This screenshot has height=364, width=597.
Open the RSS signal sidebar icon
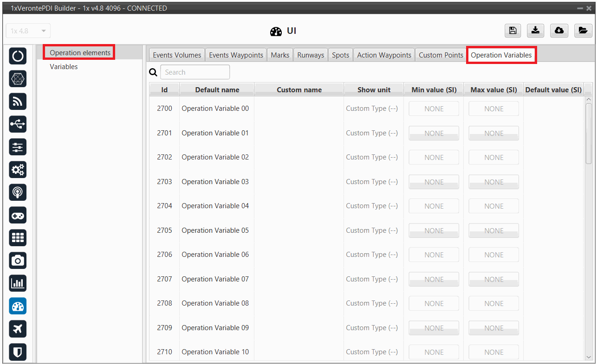18,102
